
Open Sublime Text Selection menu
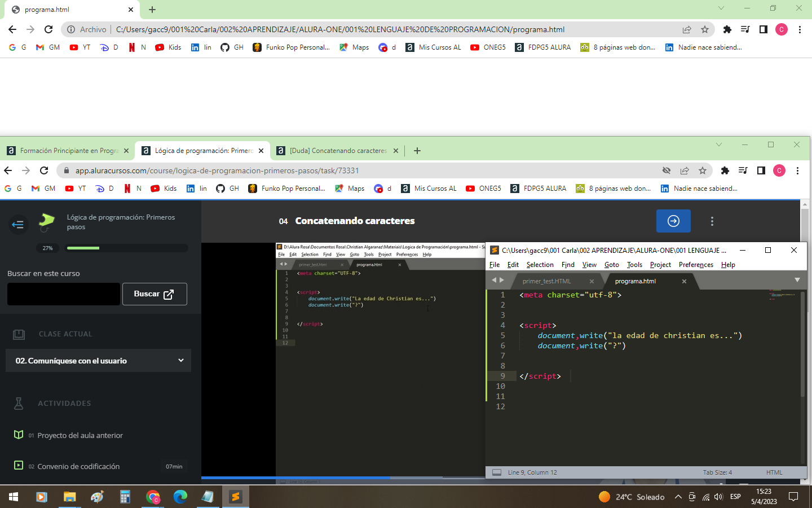[x=540, y=265]
